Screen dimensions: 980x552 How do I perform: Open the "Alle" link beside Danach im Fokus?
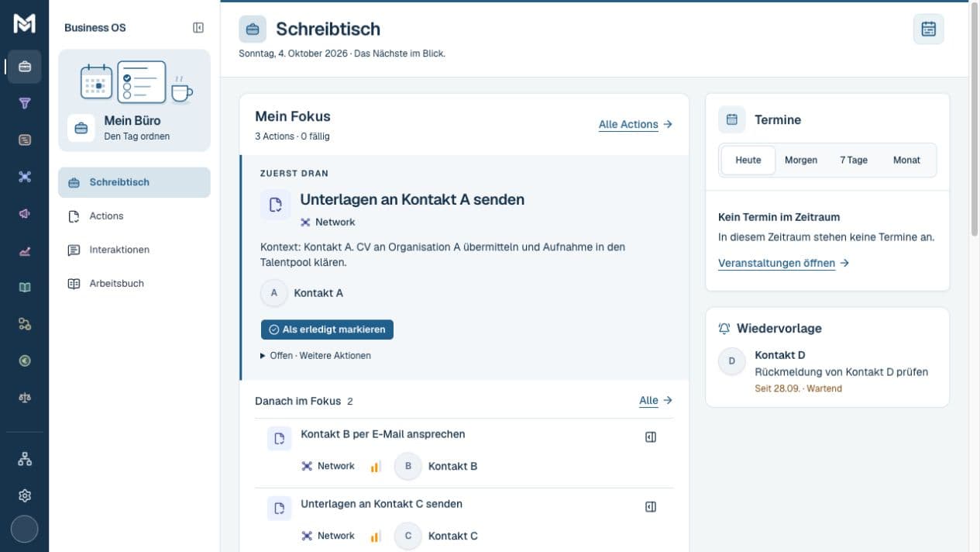pyautogui.click(x=655, y=401)
